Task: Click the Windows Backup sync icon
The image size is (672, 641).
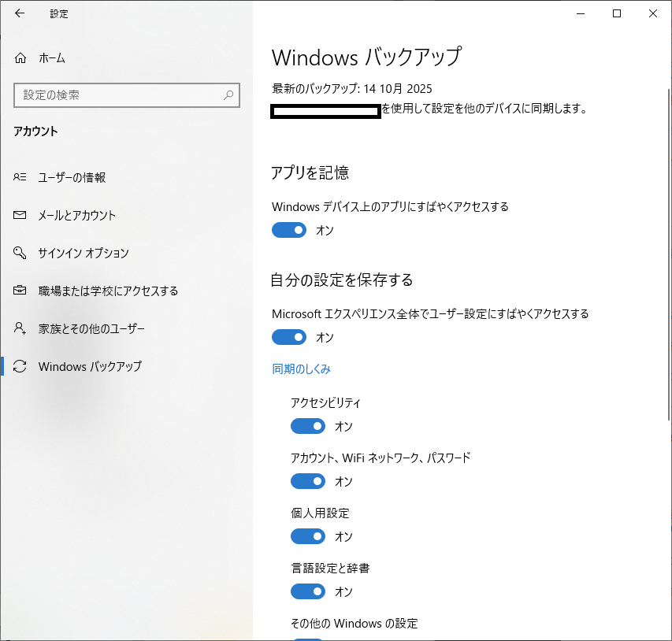Action: (x=20, y=366)
